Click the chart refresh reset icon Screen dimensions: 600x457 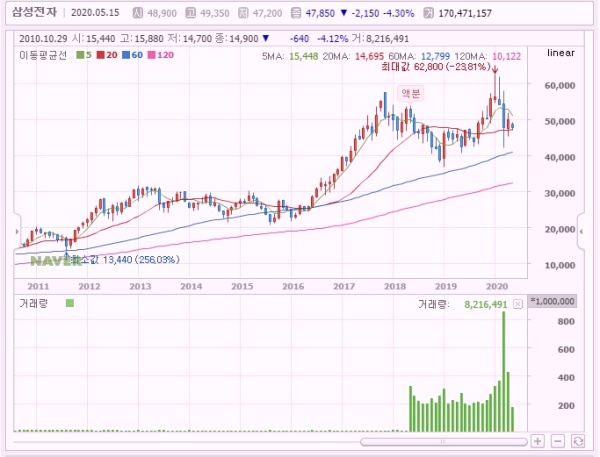577,441
